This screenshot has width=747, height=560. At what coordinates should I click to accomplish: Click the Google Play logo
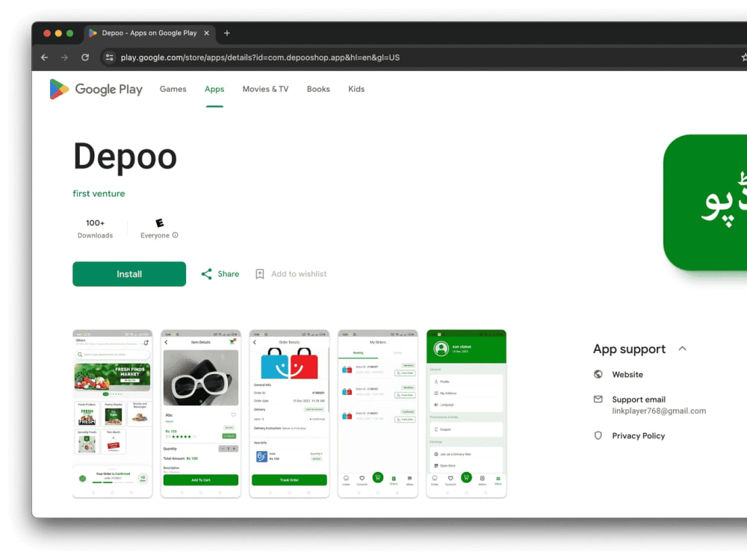[96, 89]
